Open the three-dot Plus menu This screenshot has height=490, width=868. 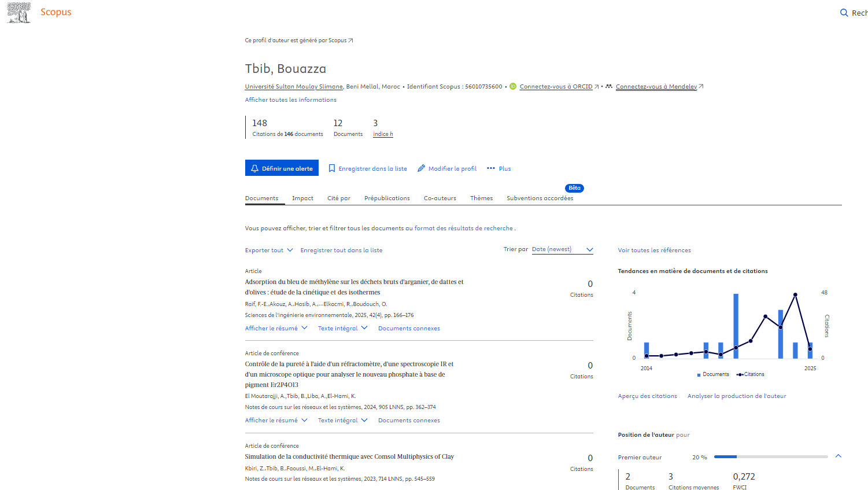coord(491,168)
